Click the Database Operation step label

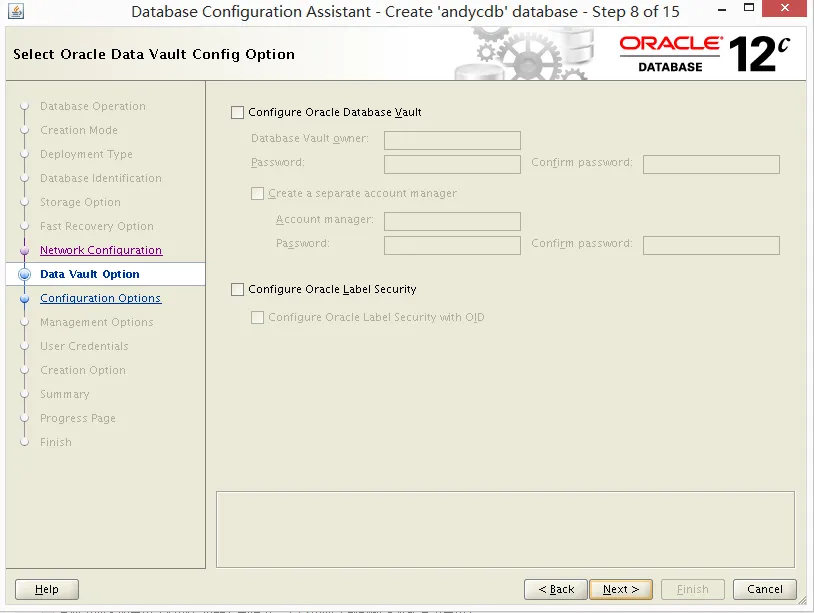[x=93, y=106]
